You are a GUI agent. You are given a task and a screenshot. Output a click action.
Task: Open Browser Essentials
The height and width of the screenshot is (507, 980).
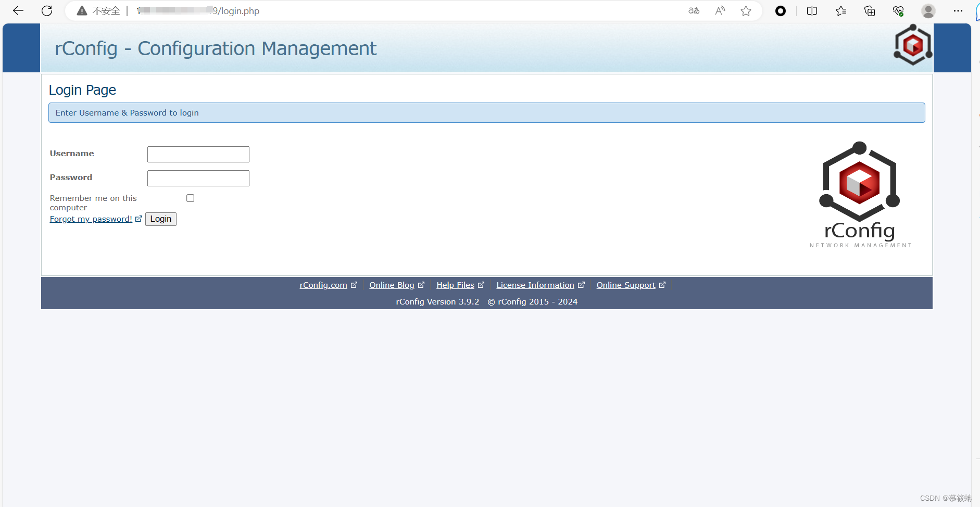click(x=898, y=10)
